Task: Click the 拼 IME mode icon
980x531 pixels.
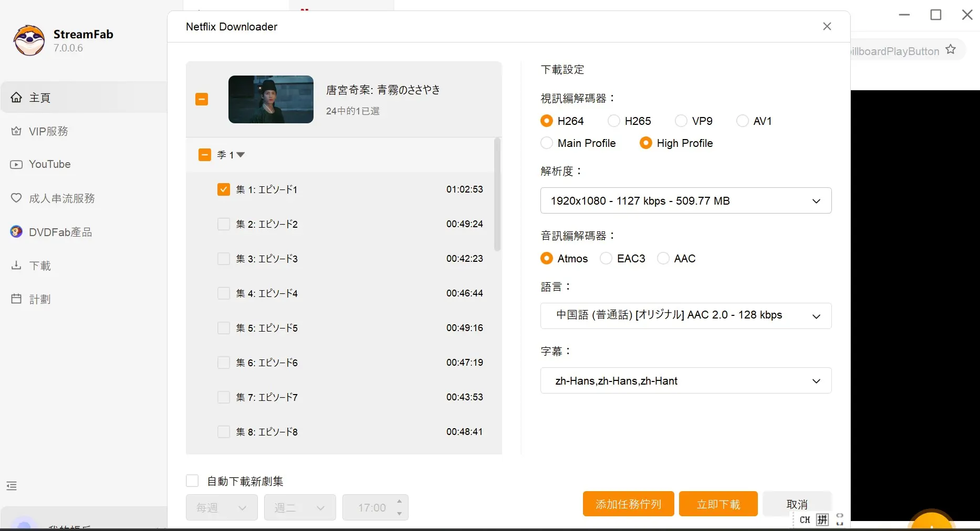Action: tap(822, 520)
